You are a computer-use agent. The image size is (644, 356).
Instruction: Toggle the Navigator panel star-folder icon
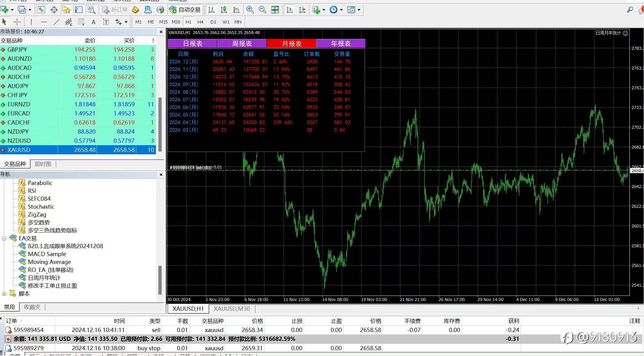tap(66, 10)
